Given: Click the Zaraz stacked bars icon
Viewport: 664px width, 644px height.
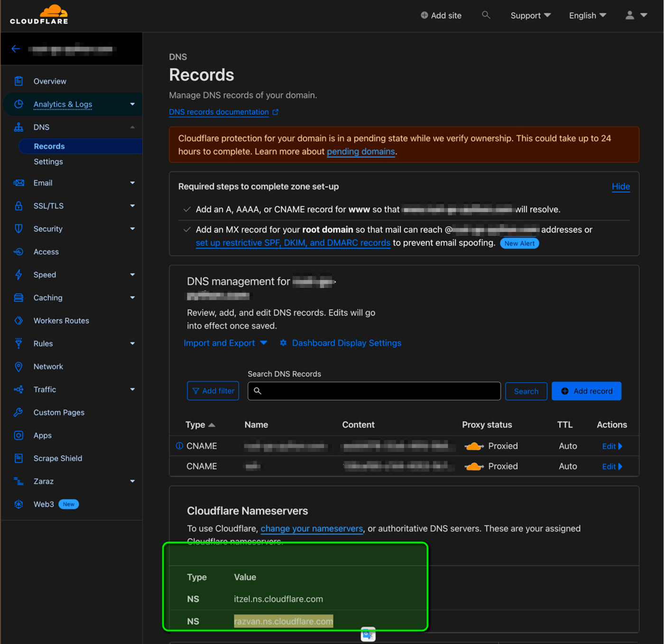Looking at the screenshot, I should click(x=18, y=481).
